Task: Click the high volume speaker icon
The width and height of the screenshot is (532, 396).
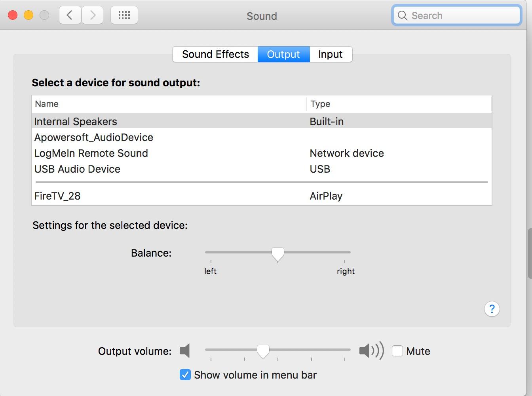Action: pyautogui.click(x=371, y=351)
